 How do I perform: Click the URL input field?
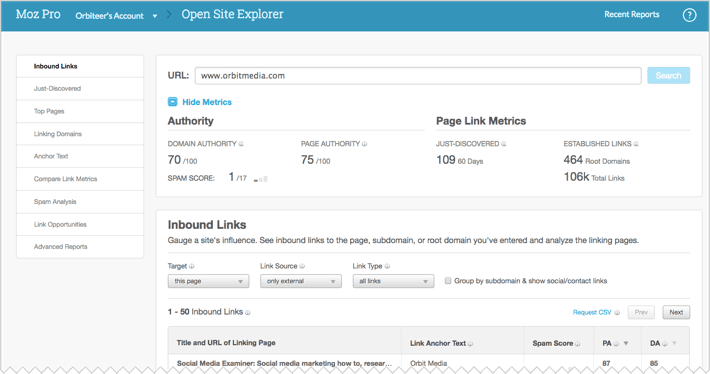(418, 76)
